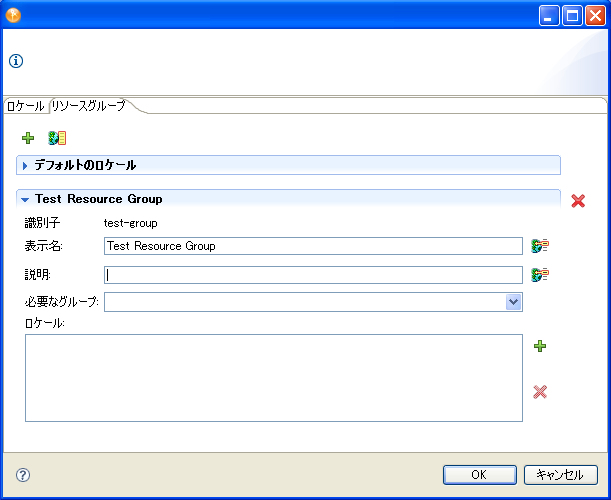Click the globe list icon in toolbar
This screenshot has width=611, height=500.
click(57, 138)
